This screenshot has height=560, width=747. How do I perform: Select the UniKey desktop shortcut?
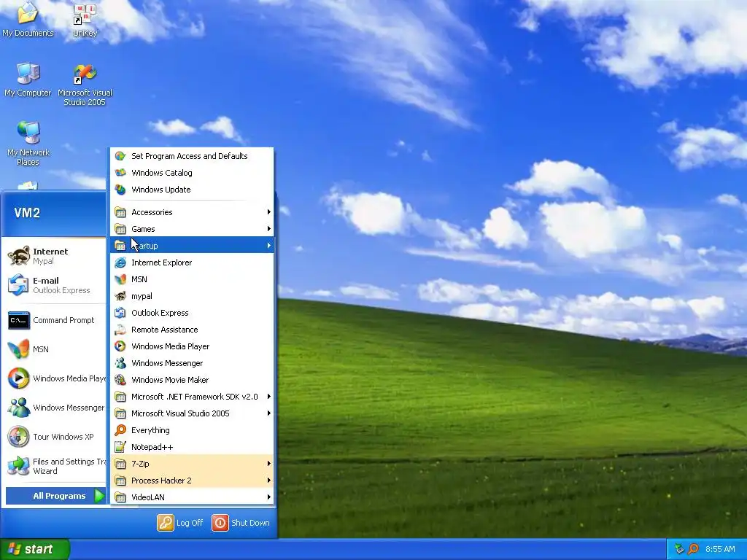click(x=85, y=15)
